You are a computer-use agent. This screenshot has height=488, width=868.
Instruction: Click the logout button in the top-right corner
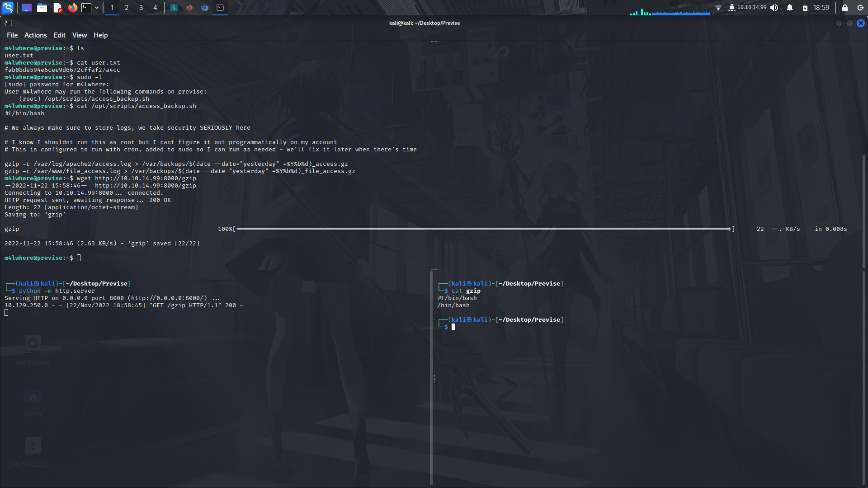click(x=861, y=7)
